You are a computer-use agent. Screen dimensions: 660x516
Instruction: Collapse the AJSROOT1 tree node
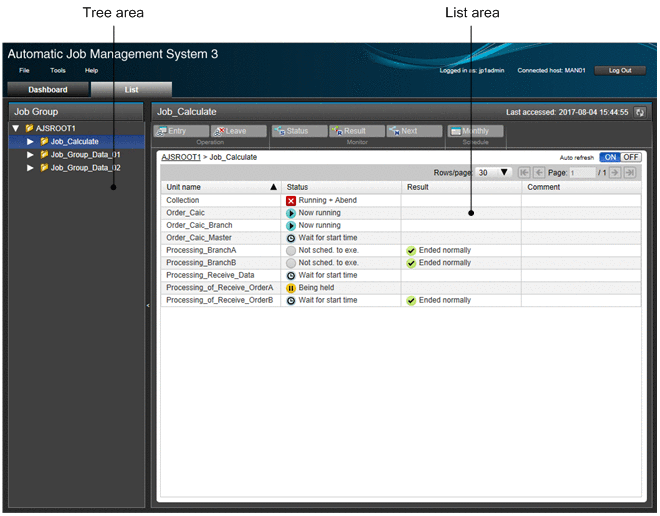16,128
